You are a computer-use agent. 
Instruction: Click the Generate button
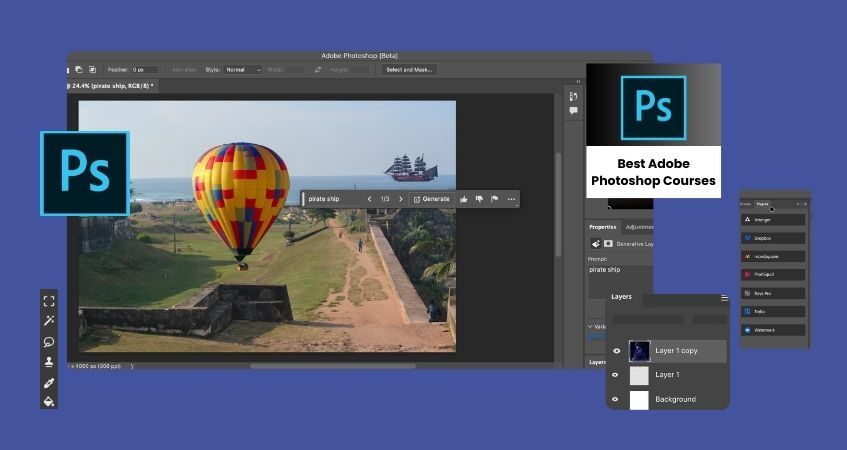pos(432,199)
